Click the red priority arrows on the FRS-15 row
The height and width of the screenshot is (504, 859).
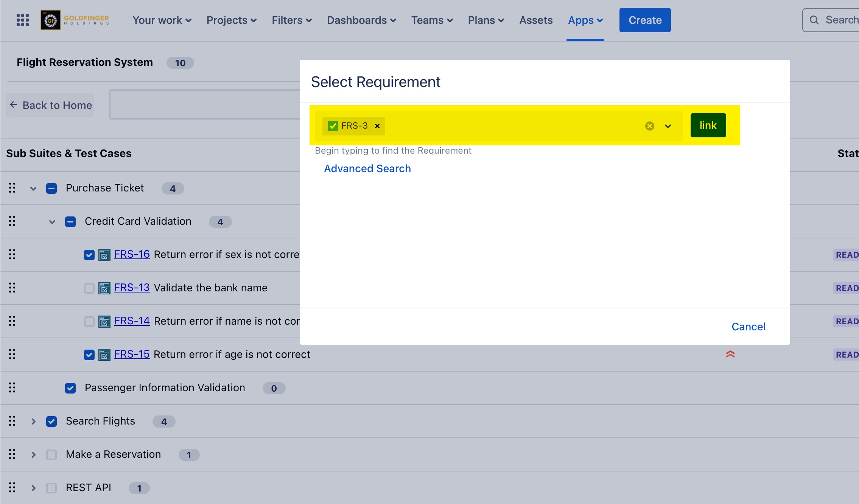click(x=730, y=355)
